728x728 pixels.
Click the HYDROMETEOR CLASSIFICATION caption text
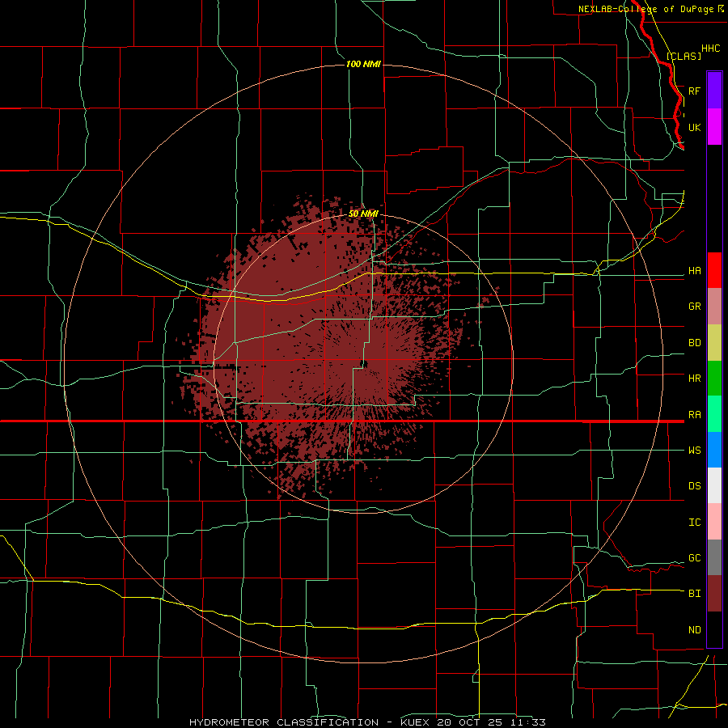284,722
